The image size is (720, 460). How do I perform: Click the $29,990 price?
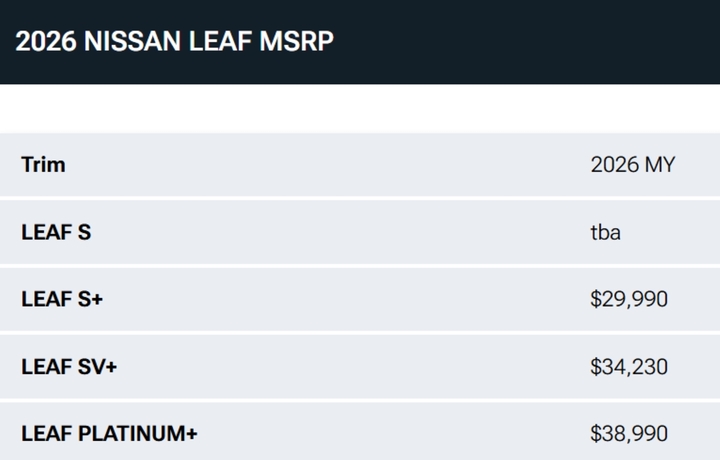(x=629, y=299)
